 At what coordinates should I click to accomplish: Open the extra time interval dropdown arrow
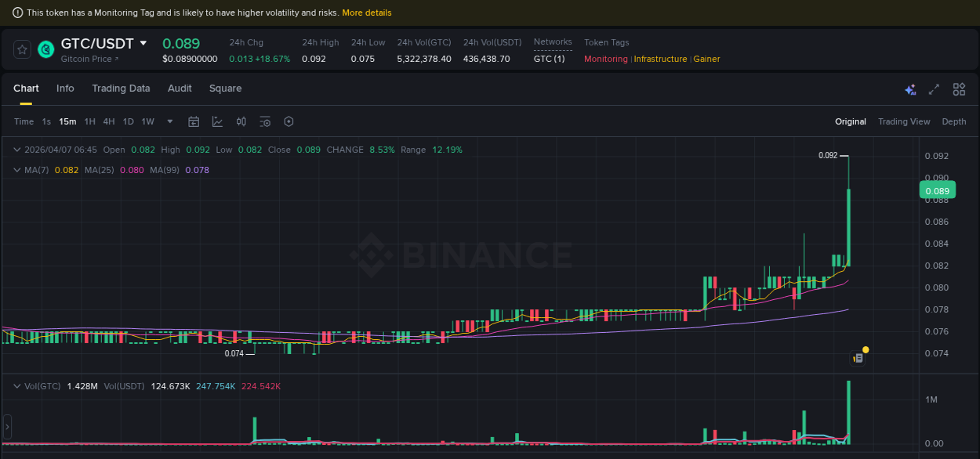pyautogui.click(x=169, y=121)
